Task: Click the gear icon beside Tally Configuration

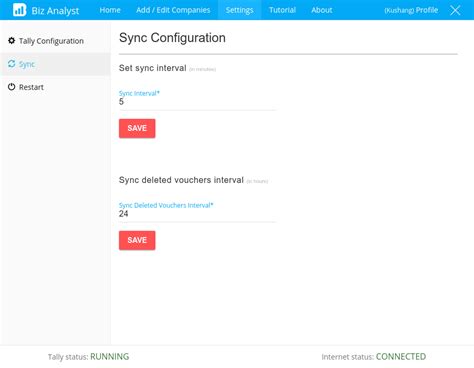Action: 12,41
